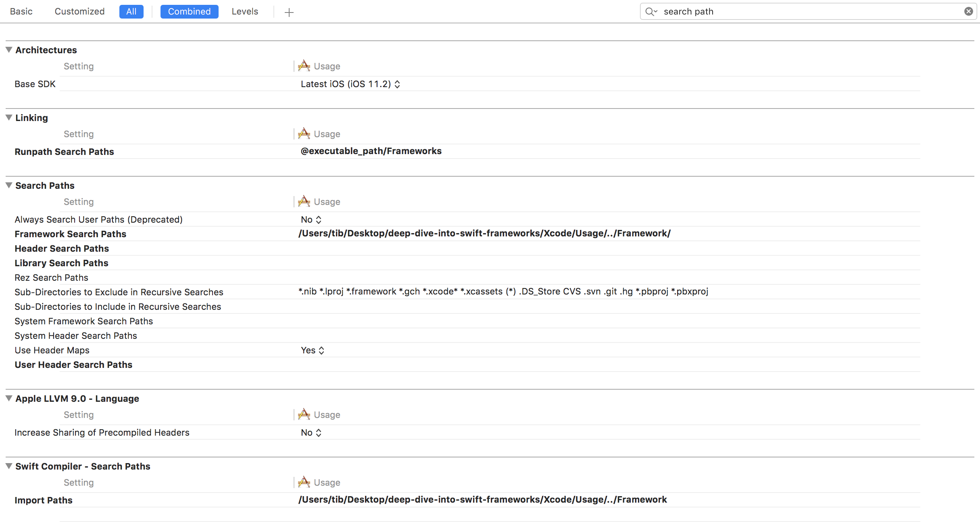Image resolution: width=980 pixels, height=522 pixels.
Task: Click the Usage column icon in Architectures
Action: pos(304,65)
